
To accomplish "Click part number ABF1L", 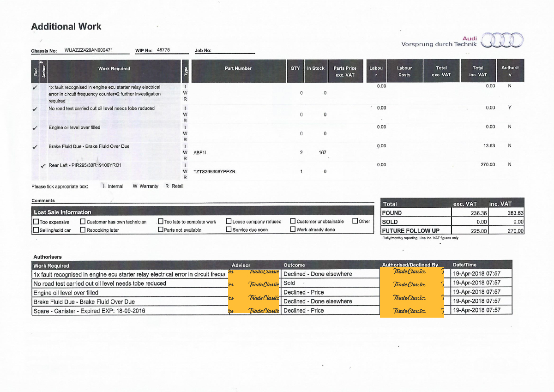I will pos(201,152).
